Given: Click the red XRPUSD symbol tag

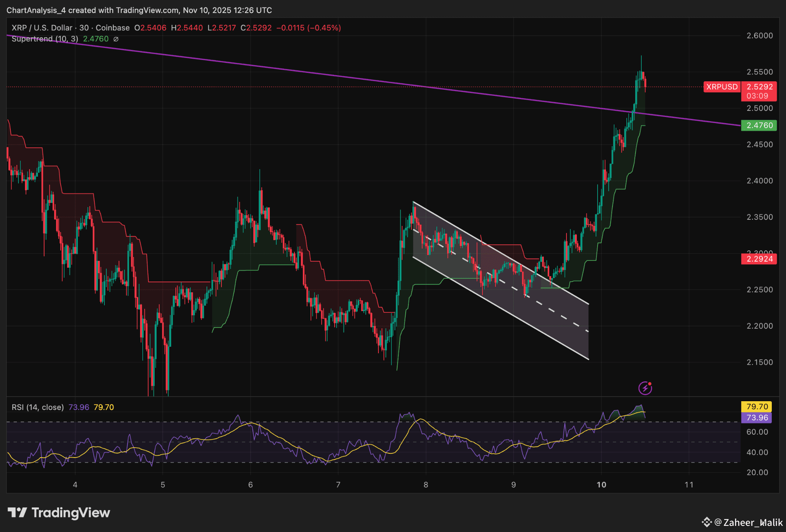Looking at the screenshot, I should [x=722, y=87].
